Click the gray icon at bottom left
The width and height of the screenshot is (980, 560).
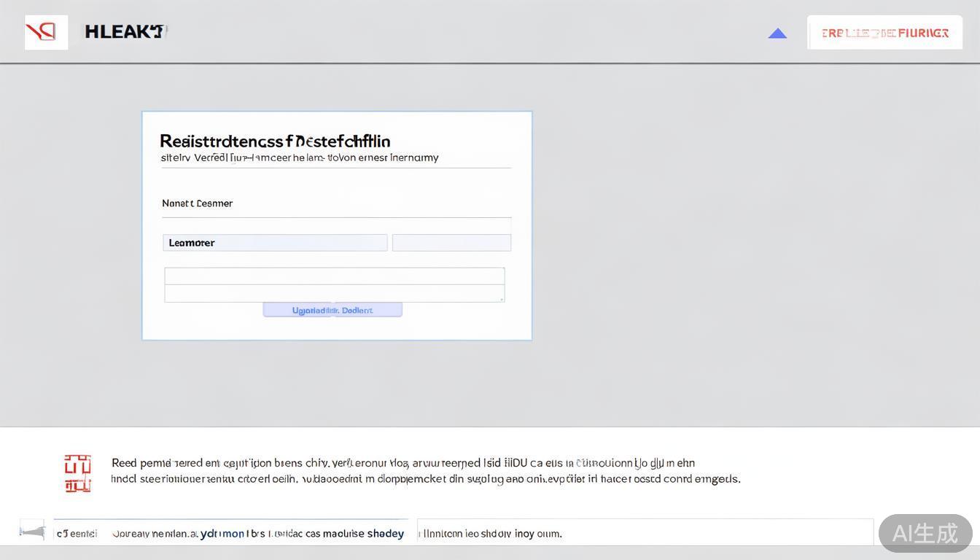point(32,532)
